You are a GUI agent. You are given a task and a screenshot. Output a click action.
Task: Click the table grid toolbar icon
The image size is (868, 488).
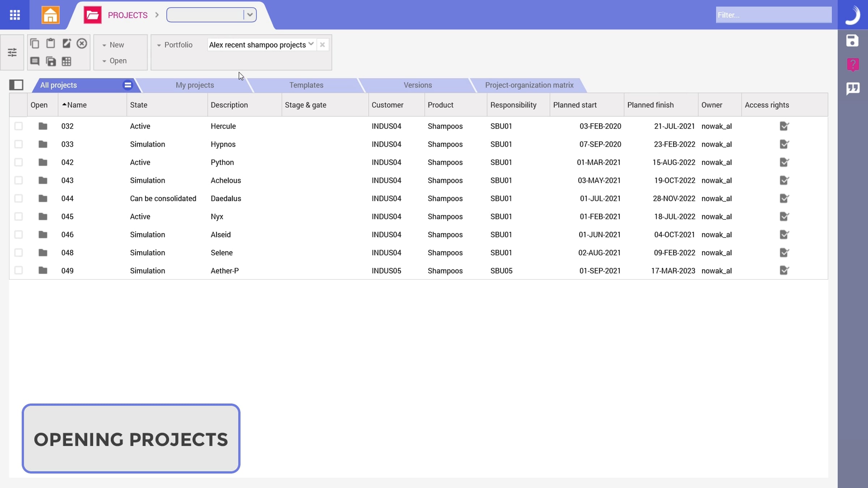click(67, 61)
